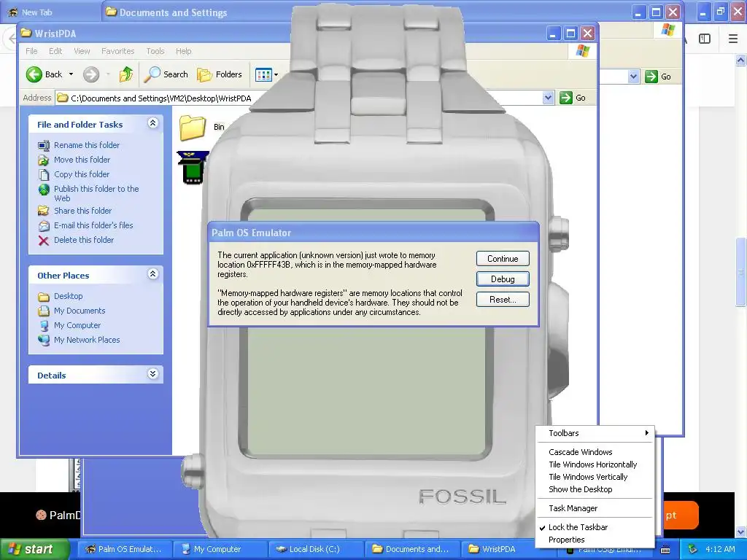Open taskbar Properties

click(x=595, y=540)
